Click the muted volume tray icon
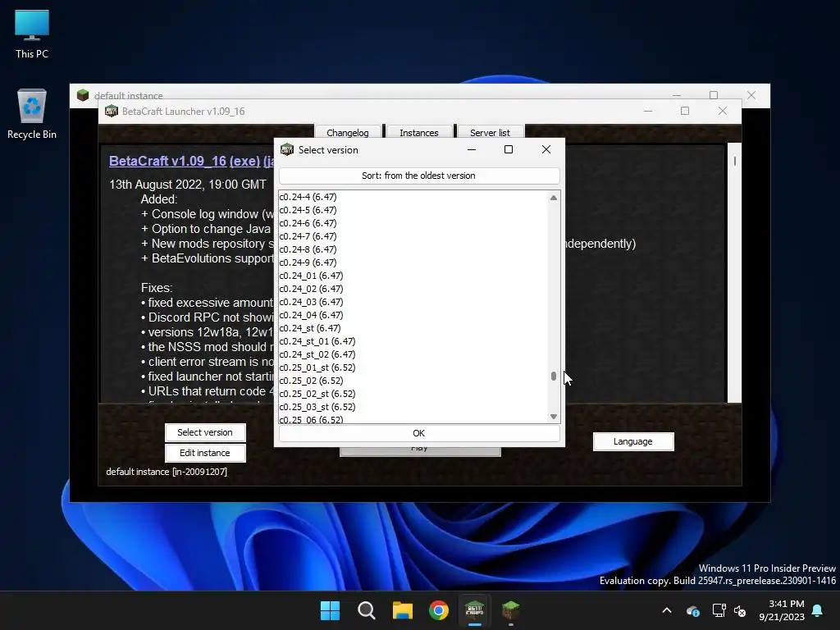 click(x=741, y=610)
